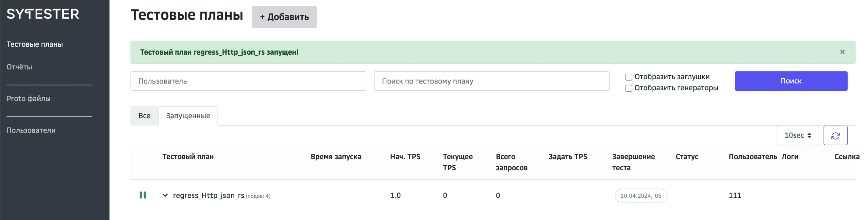
Task: Click the SYTESTER logo
Action: pyautogui.click(x=43, y=14)
